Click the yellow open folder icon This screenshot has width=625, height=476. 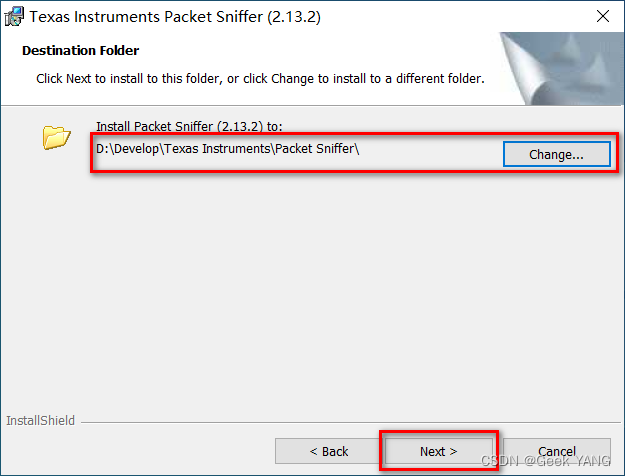point(56,137)
